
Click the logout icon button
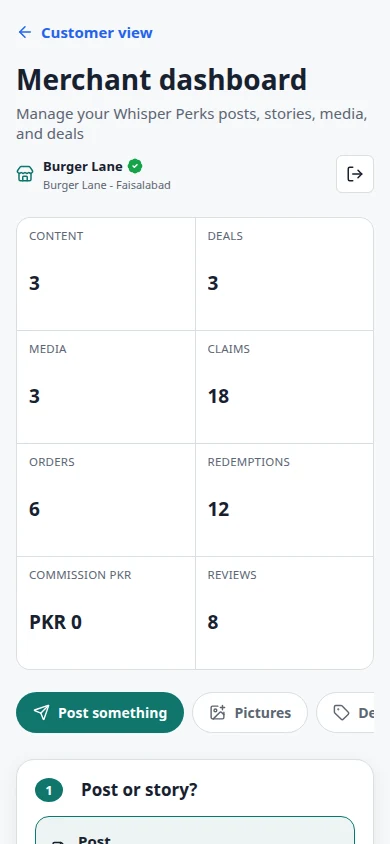tap(354, 174)
